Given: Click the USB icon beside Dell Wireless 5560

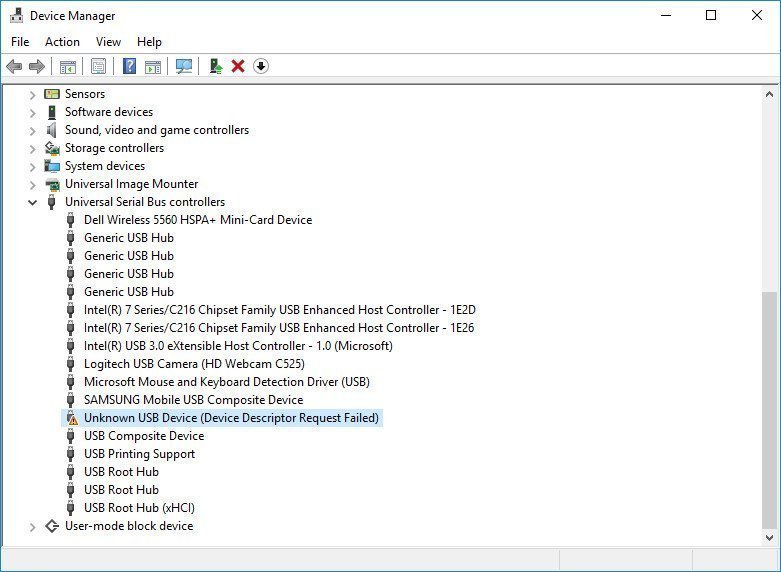Looking at the screenshot, I should 71,220.
